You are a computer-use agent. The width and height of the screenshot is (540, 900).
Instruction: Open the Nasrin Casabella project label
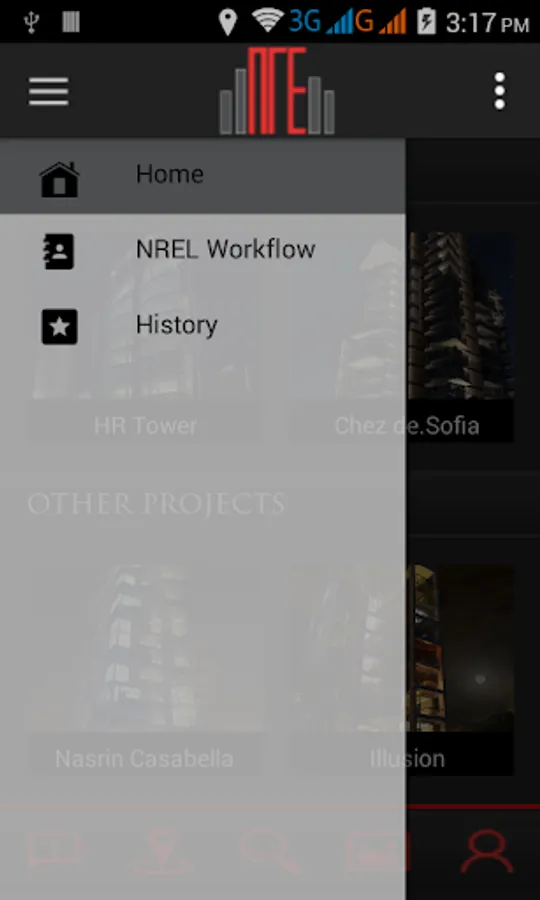(144, 758)
